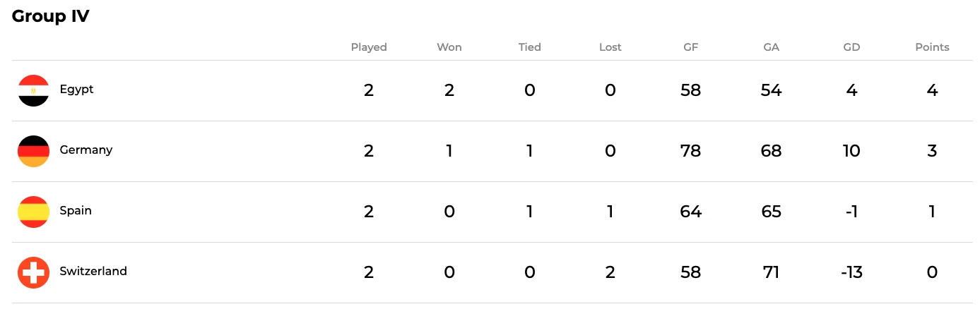
Task: Click the Egypt flag icon
Action: pos(33,90)
